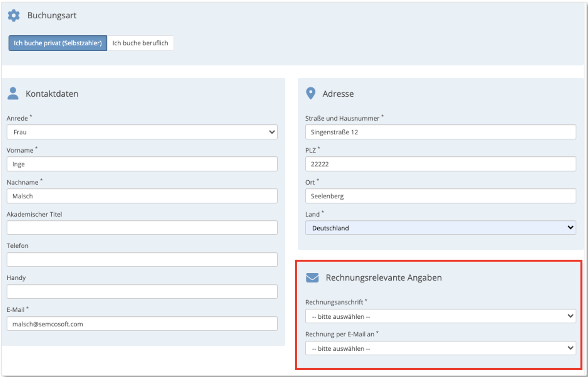Click the Vorname field containing Inge
The width and height of the screenshot is (588, 377).
142,164
